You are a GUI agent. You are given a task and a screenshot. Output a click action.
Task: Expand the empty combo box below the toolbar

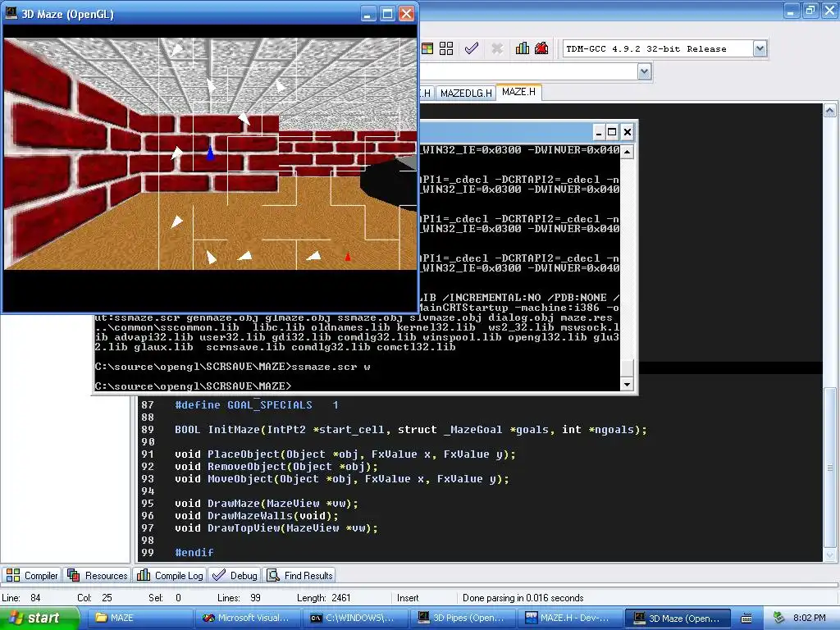644,71
